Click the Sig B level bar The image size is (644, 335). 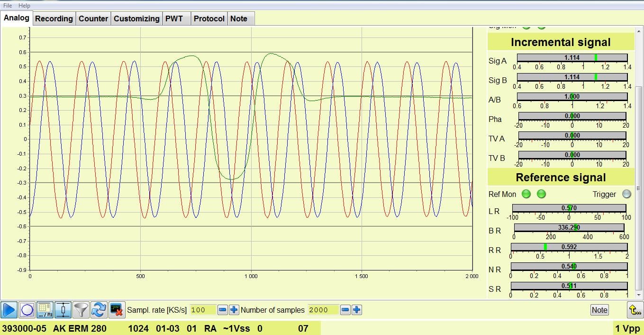coord(572,77)
